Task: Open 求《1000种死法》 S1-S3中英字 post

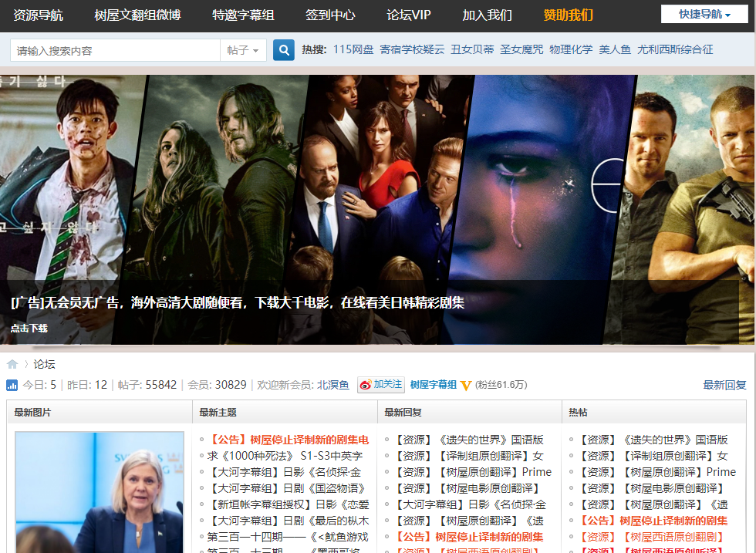Action: pos(285,456)
